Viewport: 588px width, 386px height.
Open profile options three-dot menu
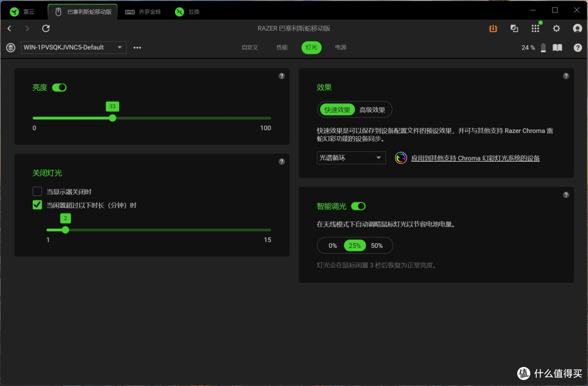click(137, 48)
